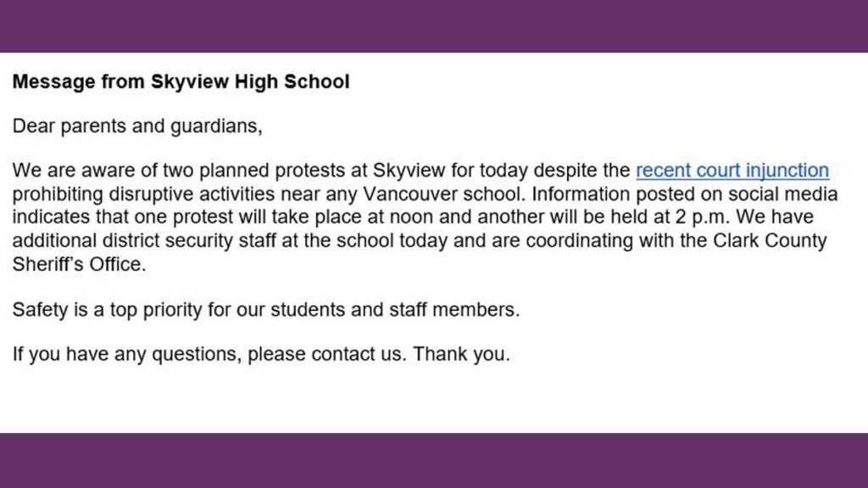Click the words Sheriff's Office

point(79,264)
